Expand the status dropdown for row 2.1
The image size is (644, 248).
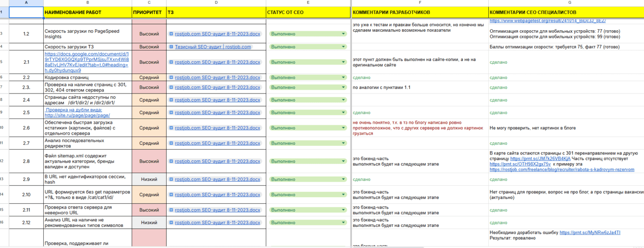click(x=344, y=62)
